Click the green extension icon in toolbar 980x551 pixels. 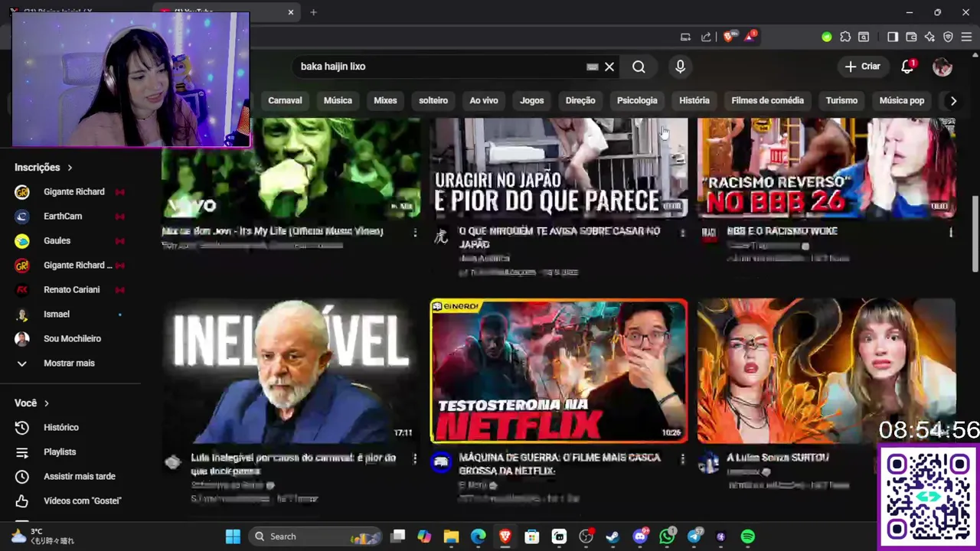[826, 37]
